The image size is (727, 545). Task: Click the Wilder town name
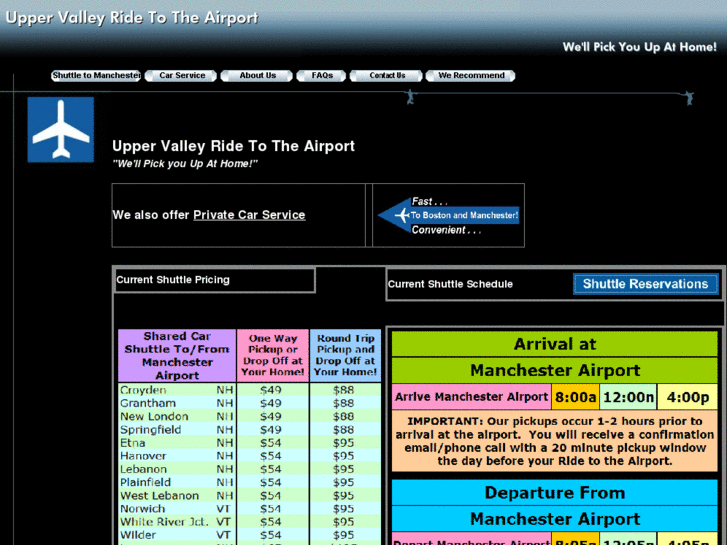click(138, 535)
